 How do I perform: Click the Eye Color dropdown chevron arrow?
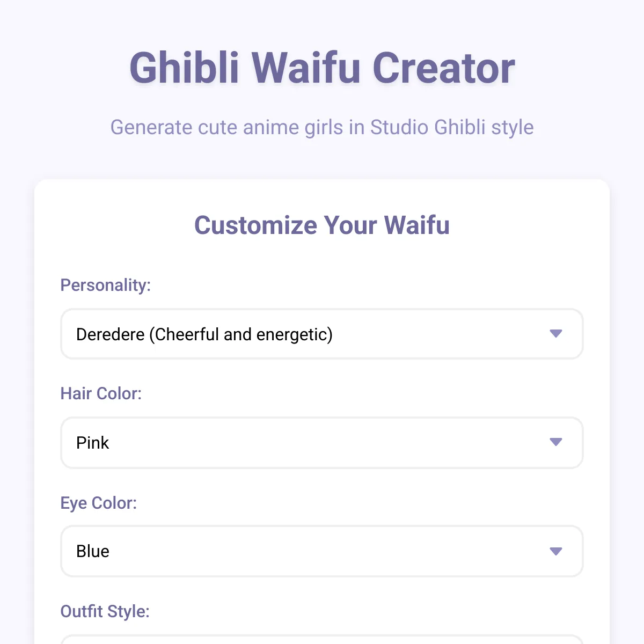[557, 551]
